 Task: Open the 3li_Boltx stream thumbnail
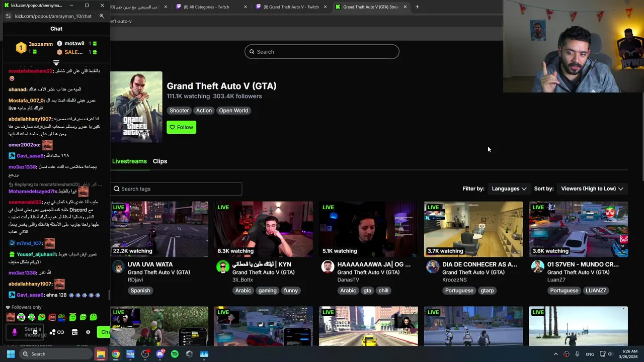[x=264, y=229]
